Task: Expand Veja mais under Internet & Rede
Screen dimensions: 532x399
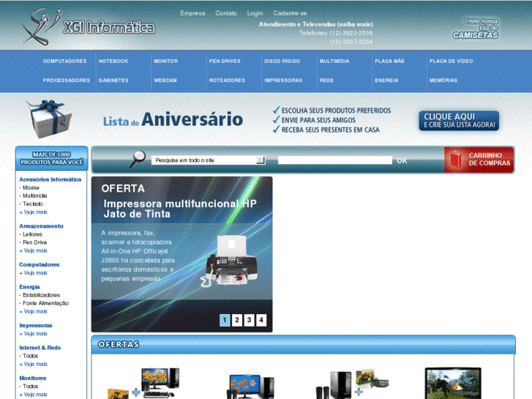Action: 33,364
